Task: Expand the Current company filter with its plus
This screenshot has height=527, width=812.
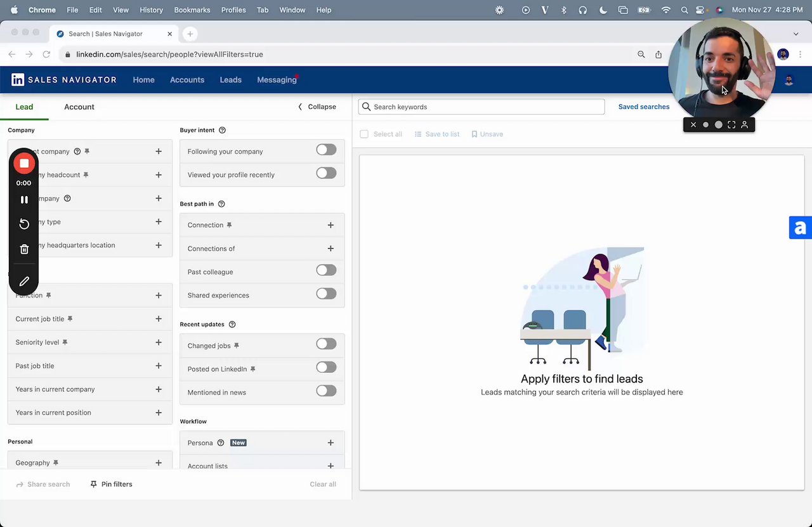Action: coord(159,152)
